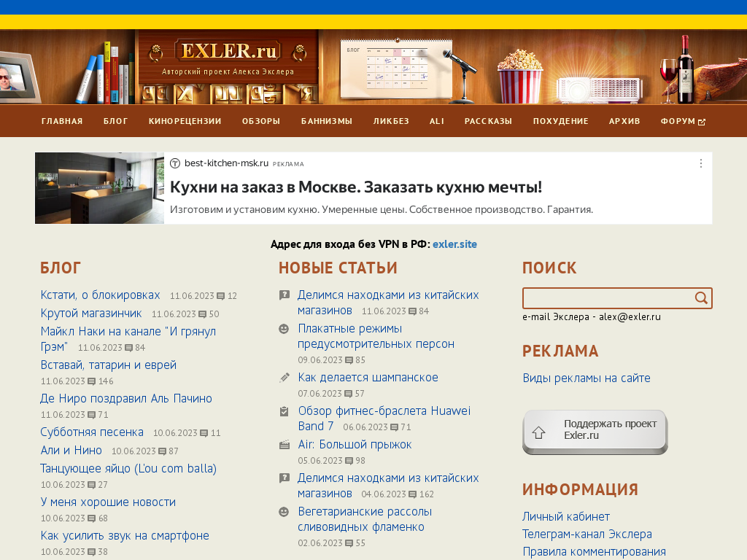Click the smiley icon beside 'Плакатные режимы'

[x=284, y=329]
